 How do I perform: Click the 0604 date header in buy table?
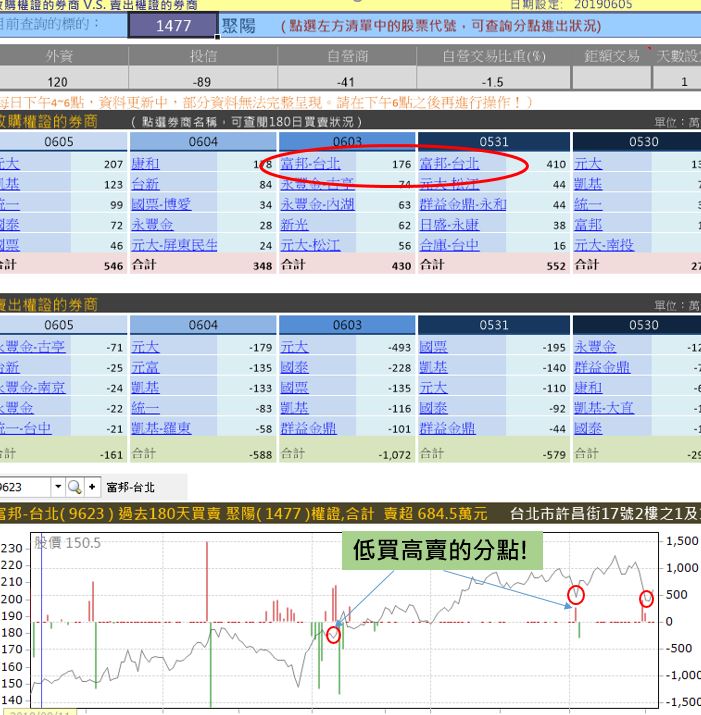[203, 141]
